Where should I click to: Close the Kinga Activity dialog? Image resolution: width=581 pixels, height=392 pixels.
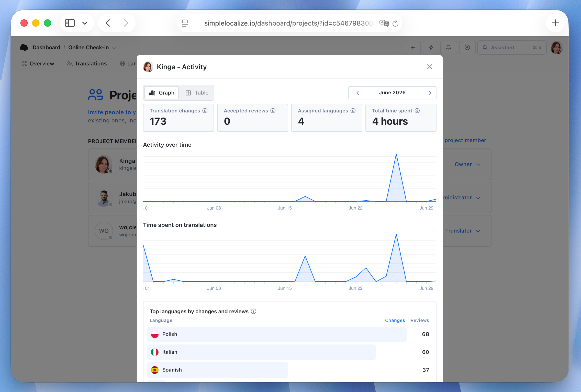[x=429, y=67]
